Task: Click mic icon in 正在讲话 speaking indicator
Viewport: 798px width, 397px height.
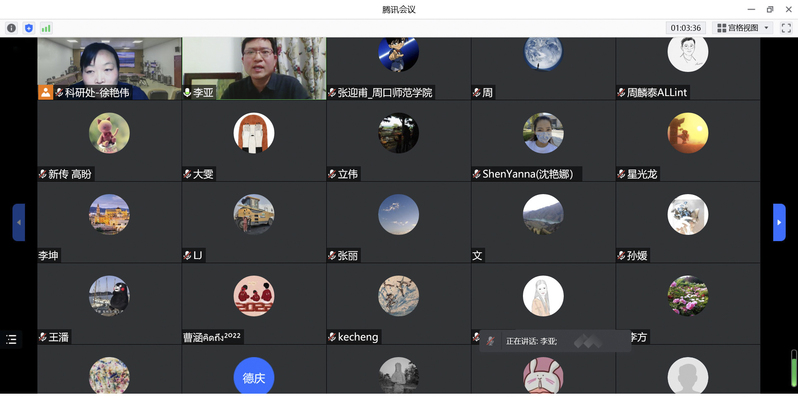Action: point(491,341)
